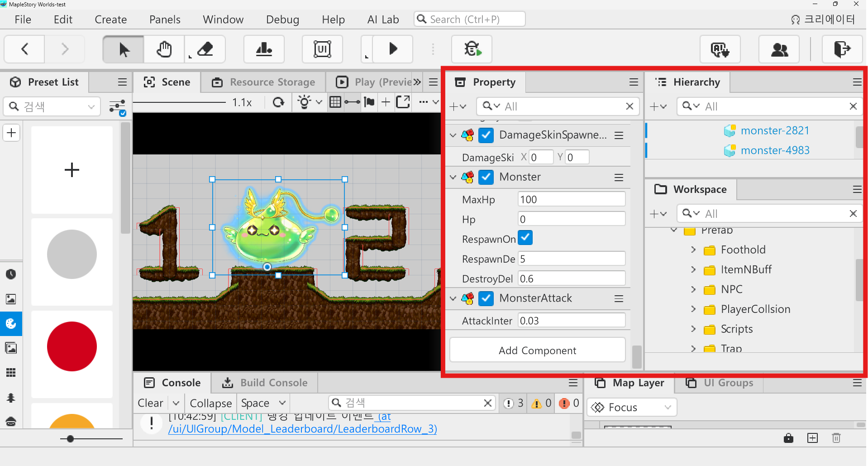Click the scene rotate/refresh icon
Viewport: 868px width, 466px height.
pos(279,102)
